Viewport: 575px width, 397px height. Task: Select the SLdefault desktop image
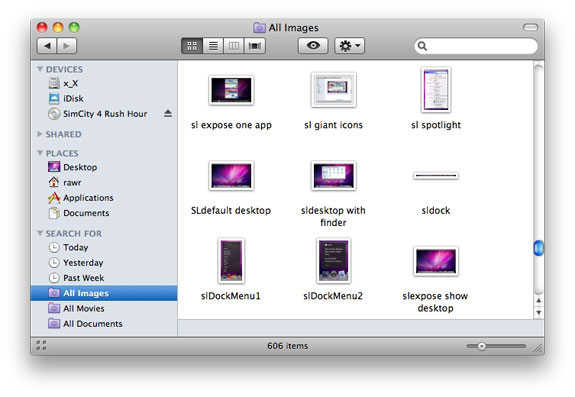point(231,176)
